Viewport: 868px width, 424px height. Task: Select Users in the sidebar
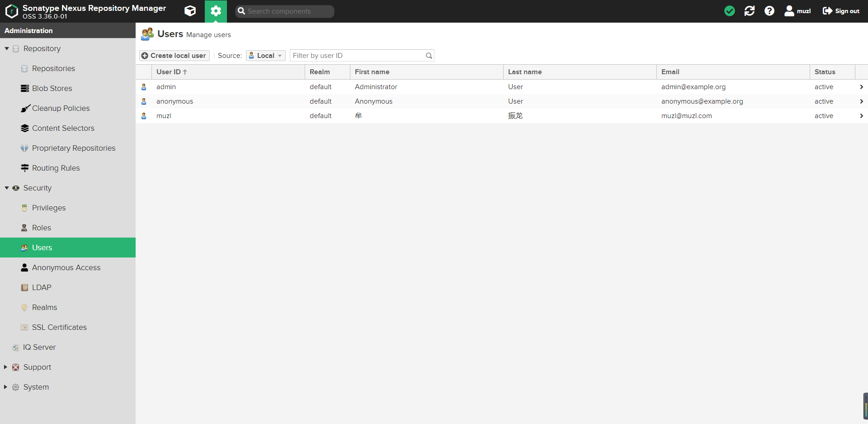[x=68, y=248]
